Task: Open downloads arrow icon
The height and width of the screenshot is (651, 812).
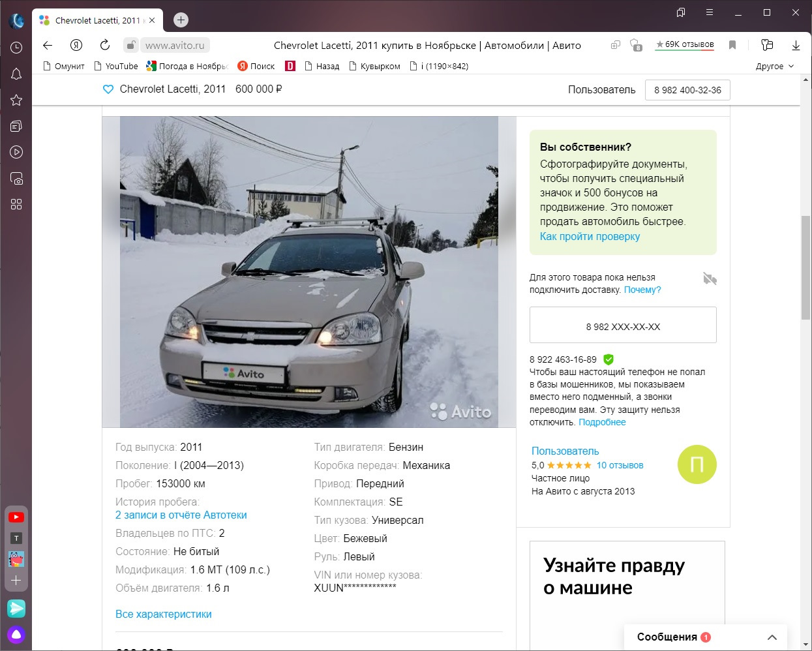Action: pos(796,45)
